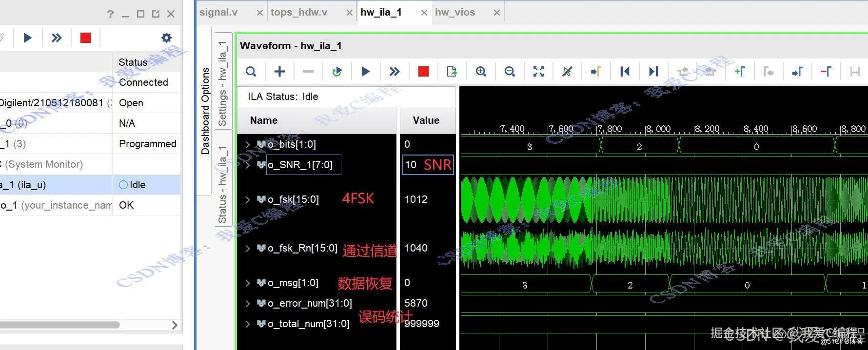This screenshot has width=868, height=350.
Task: Switch to the signal.v tab
Action: pyautogui.click(x=218, y=12)
